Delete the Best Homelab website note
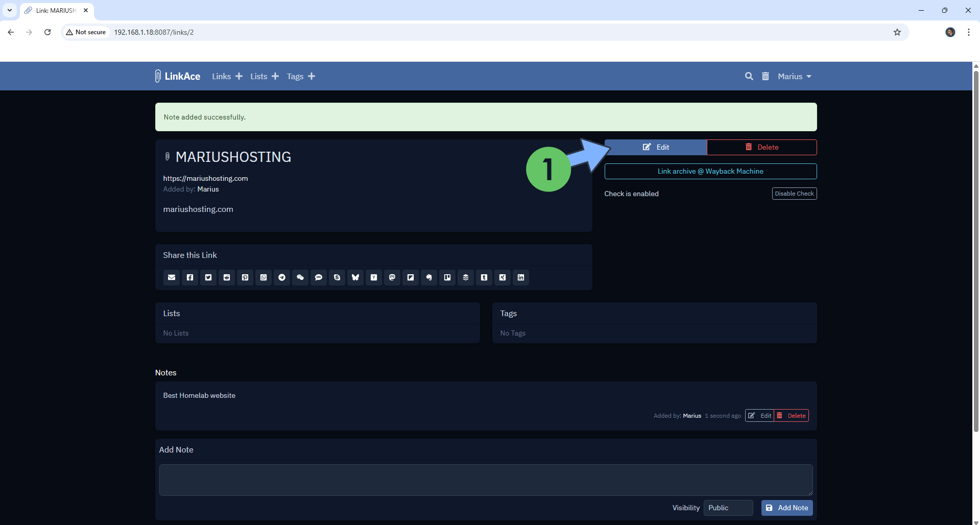980x525 pixels. tap(792, 416)
